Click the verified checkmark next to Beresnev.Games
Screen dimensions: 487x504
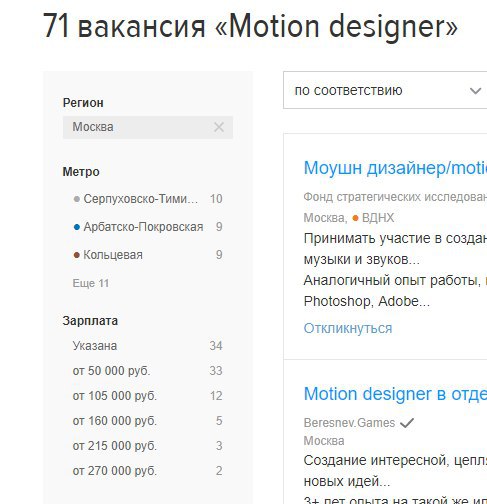click(407, 423)
